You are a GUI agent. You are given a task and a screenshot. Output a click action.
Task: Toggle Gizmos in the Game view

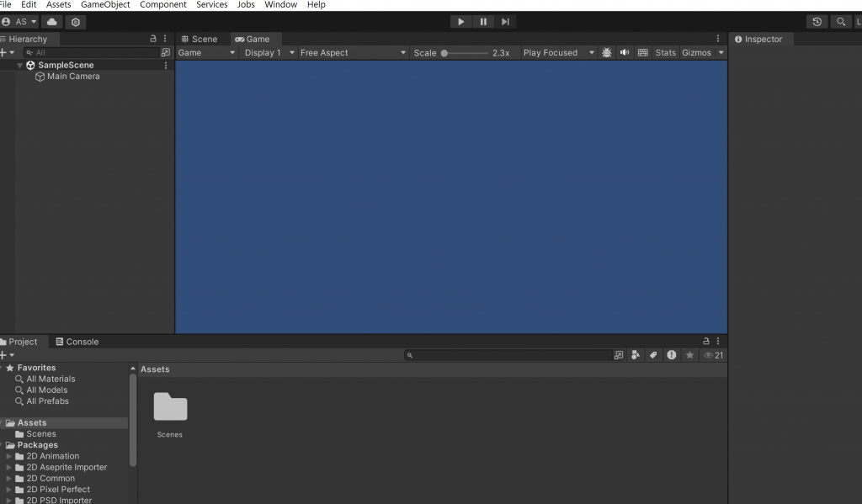click(696, 53)
